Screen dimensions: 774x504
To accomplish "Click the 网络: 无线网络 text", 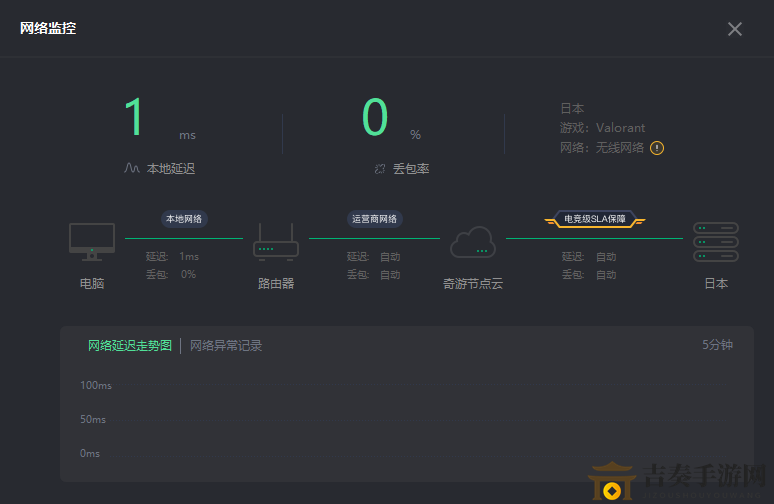I will pyautogui.click(x=602, y=148).
